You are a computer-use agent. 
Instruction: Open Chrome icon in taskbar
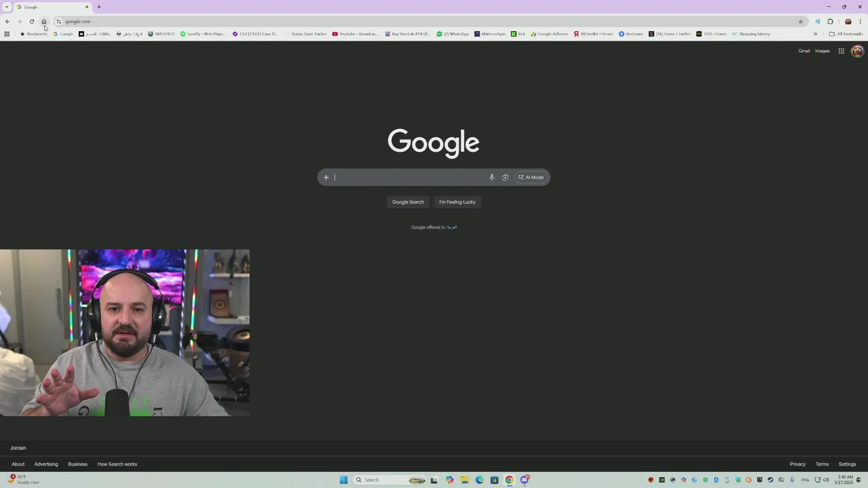coord(509,480)
